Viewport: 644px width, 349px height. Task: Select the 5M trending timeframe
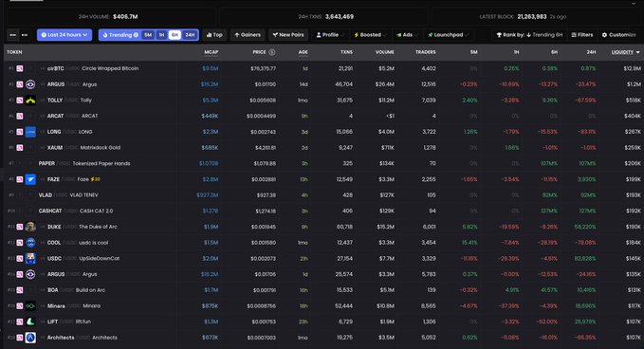coord(148,35)
